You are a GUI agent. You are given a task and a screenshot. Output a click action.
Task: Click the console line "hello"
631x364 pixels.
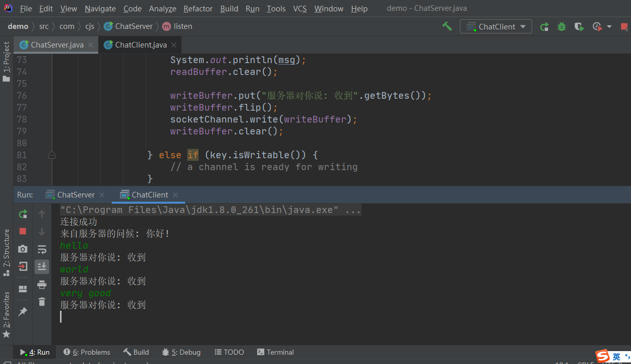point(74,246)
